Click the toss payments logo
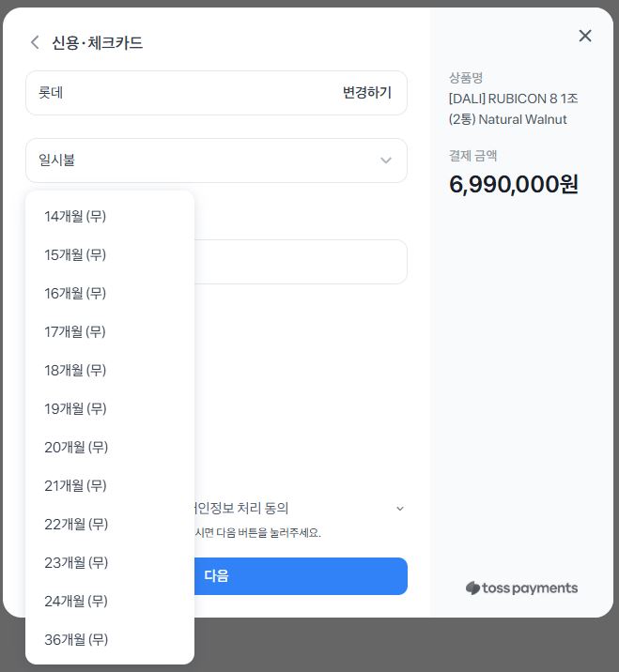Viewport: 619px width, 672px height. 521,588
